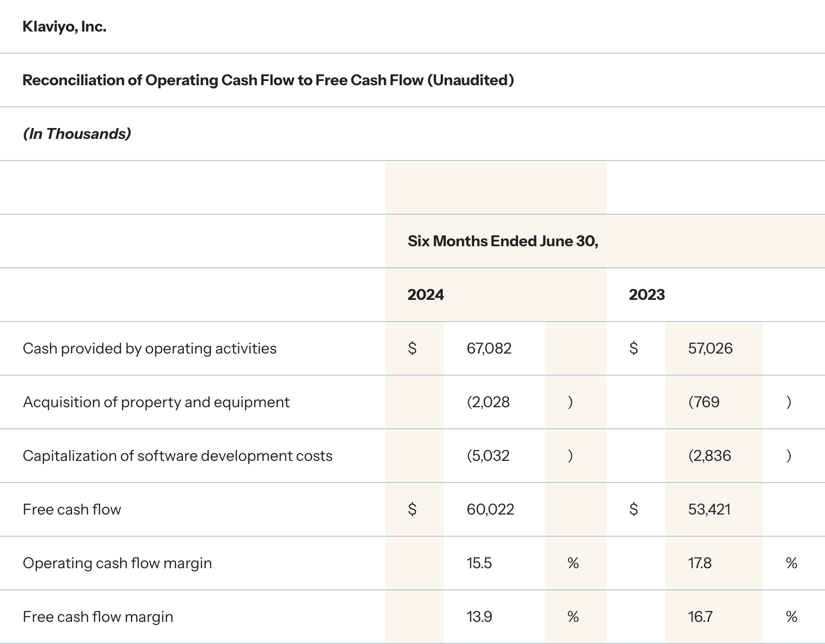Click "Operating cash flow margin" row label
The width and height of the screenshot is (825, 644).
tap(117, 563)
